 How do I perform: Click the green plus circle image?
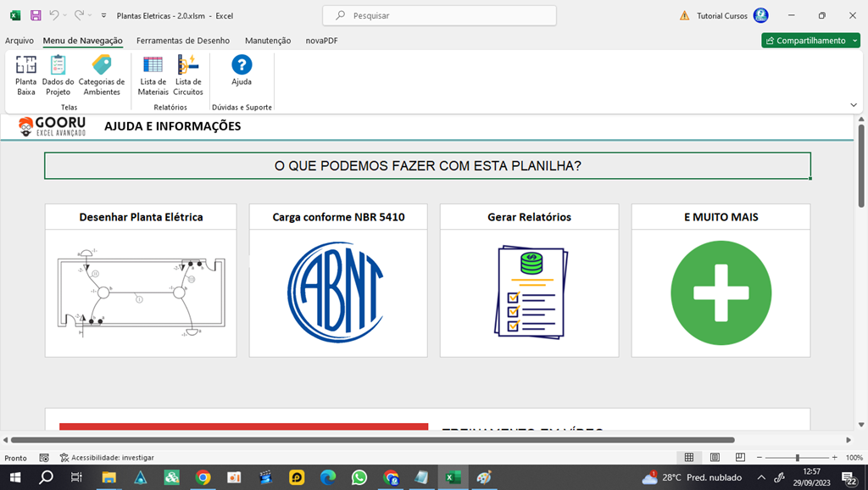point(721,292)
